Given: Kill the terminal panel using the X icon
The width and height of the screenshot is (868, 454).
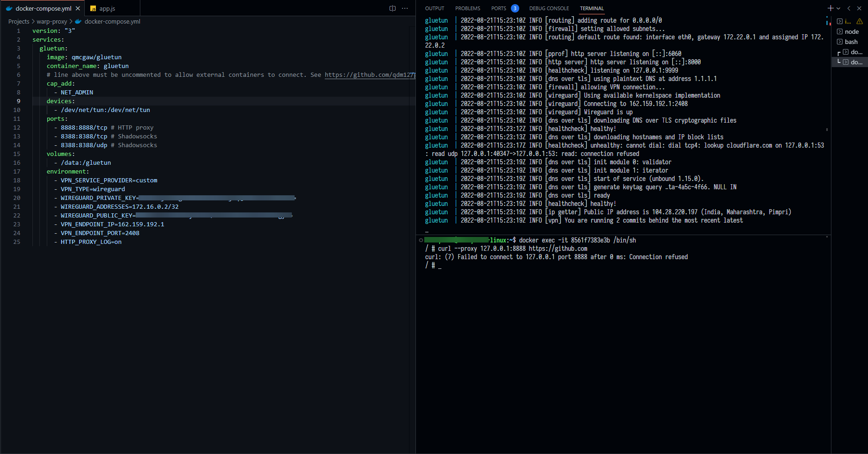Looking at the screenshot, I should point(859,8).
